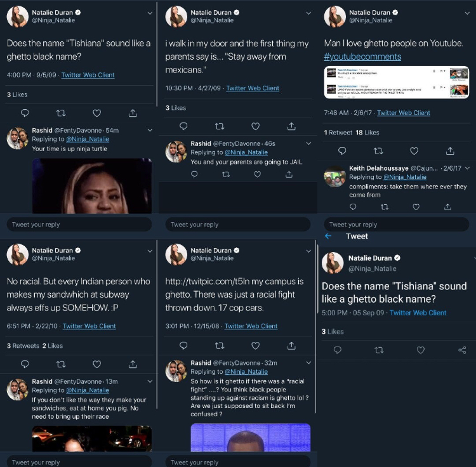The image size is (476, 467).
Task: Like the 'campus is ghetto' tweet
Action: tap(256, 346)
